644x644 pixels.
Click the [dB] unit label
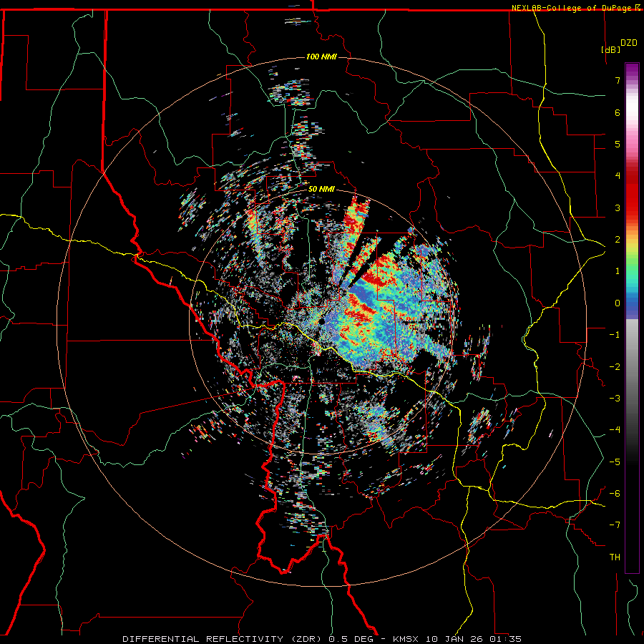(x=610, y=49)
